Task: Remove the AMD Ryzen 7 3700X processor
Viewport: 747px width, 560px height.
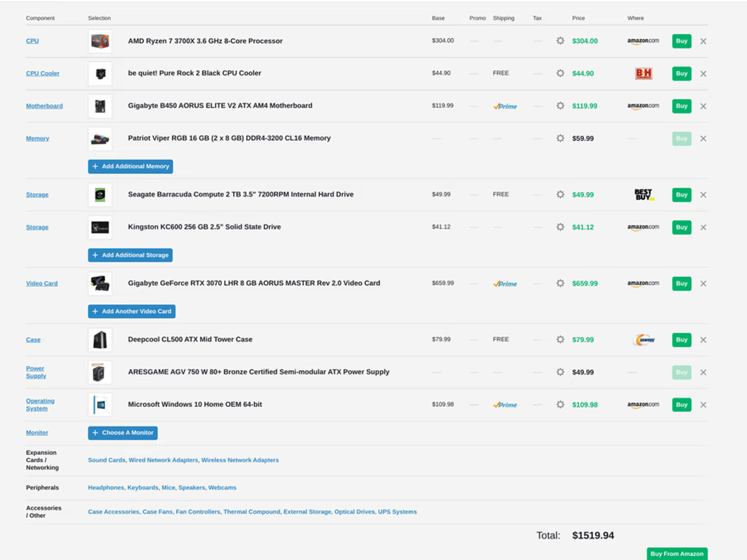Action: point(703,41)
